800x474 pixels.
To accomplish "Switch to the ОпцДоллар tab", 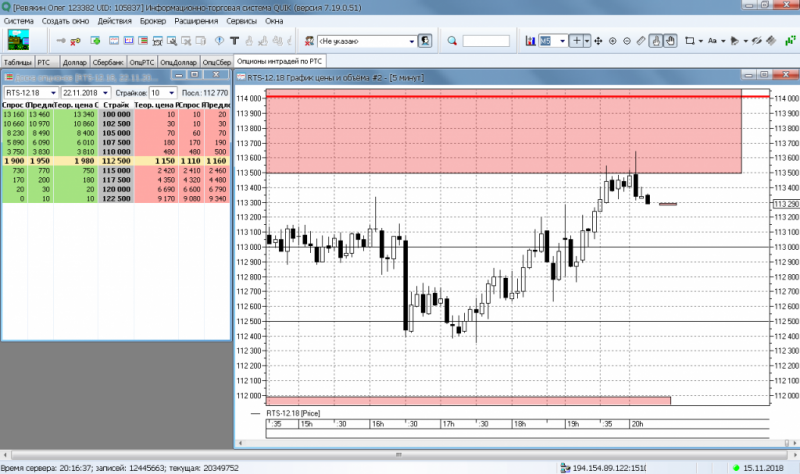I will click(x=179, y=62).
